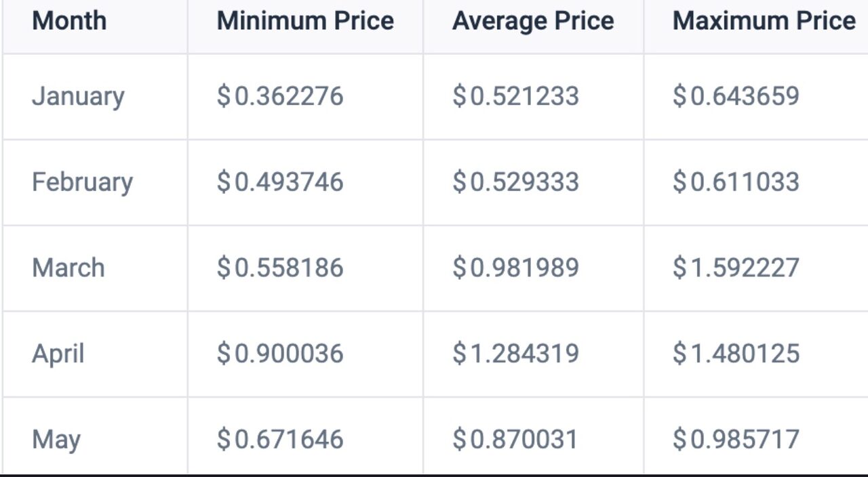This screenshot has width=868, height=477.
Task: Click April minimum price $0.900036
Action: [280, 354]
